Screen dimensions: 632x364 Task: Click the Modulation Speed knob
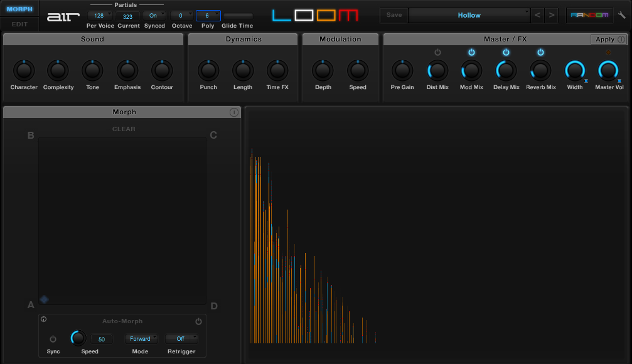358,70
